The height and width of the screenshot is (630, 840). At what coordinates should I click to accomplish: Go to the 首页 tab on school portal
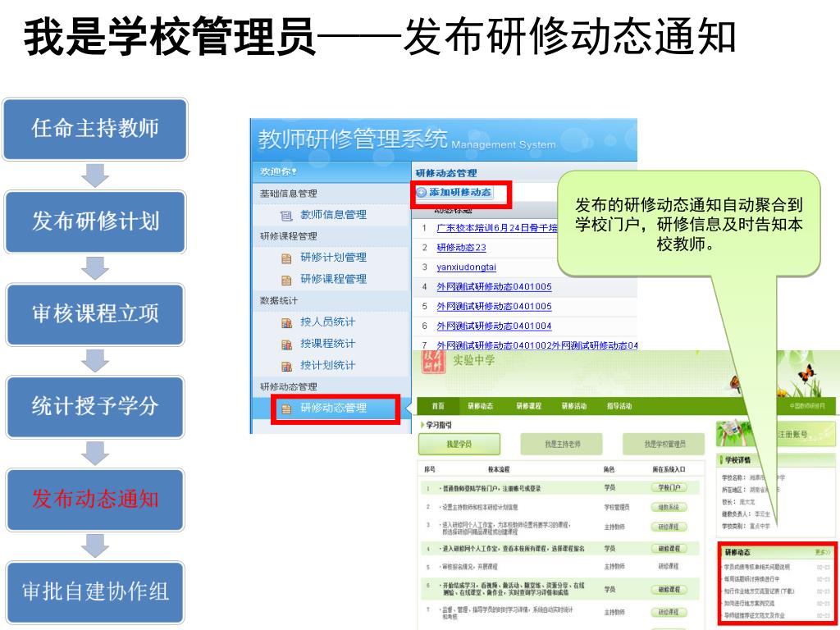pyautogui.click(x=438, y=406)
